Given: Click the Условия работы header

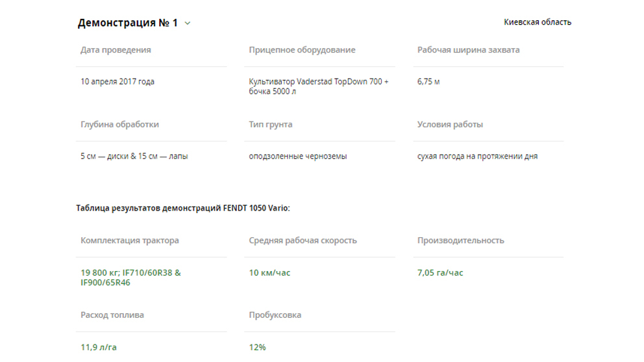Looking at the screenshot, I should [x=450, y=125].
